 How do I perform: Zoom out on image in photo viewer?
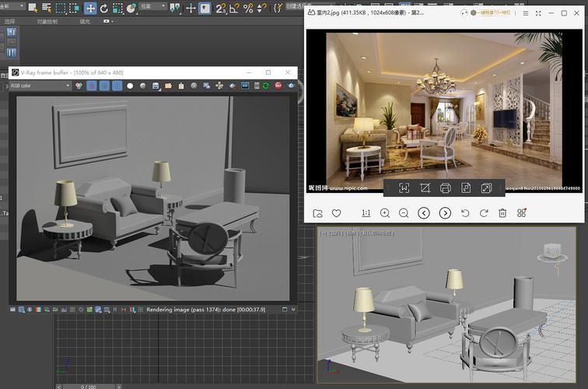tap(404, 213)
